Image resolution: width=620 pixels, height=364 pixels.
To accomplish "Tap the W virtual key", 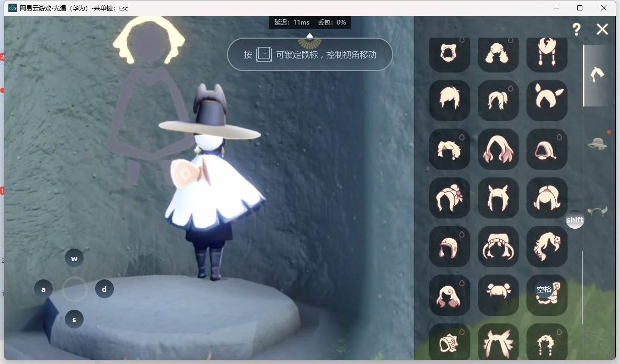I will pos(74,259).
